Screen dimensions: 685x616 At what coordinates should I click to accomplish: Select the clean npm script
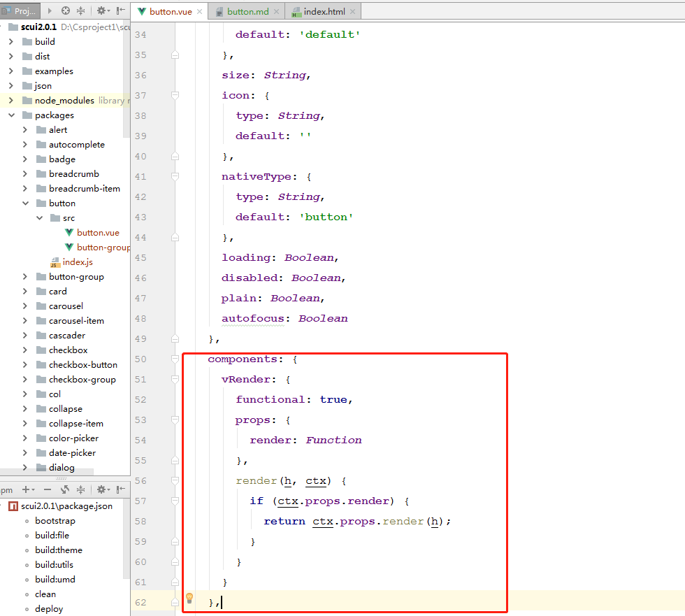(x=45, y=594)
